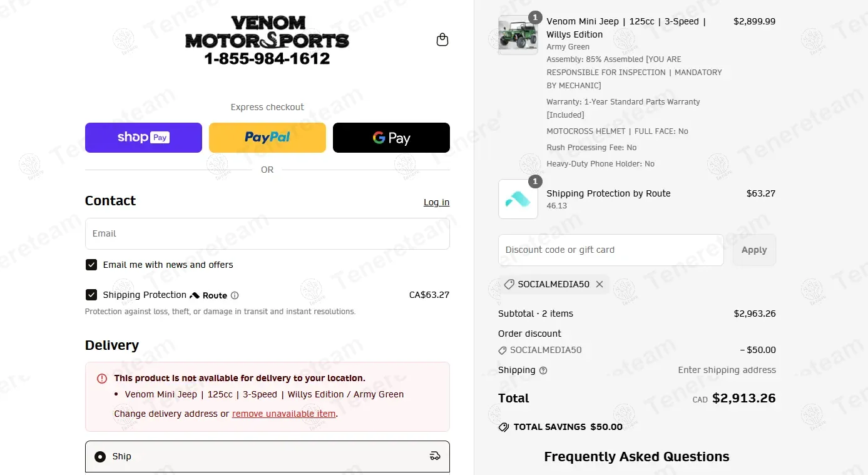Click the Route shipping protection info icon
The height and width of the screenshot is (475, 868).
click(x=235, y=295)
